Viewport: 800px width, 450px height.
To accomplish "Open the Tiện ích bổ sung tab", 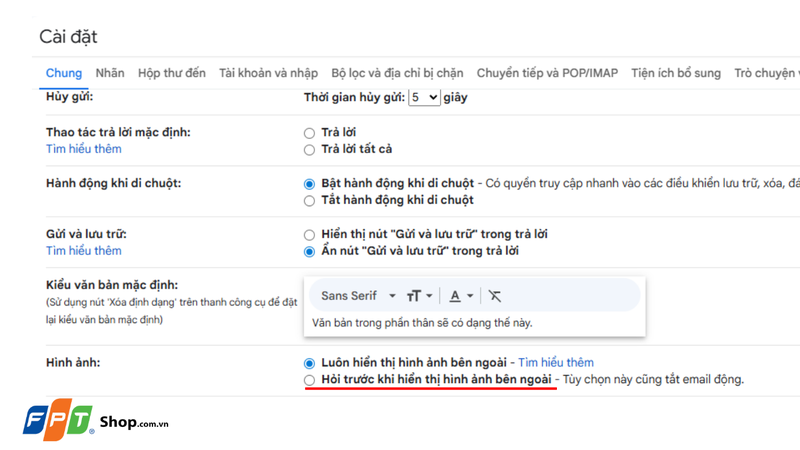I will [676, 73].
